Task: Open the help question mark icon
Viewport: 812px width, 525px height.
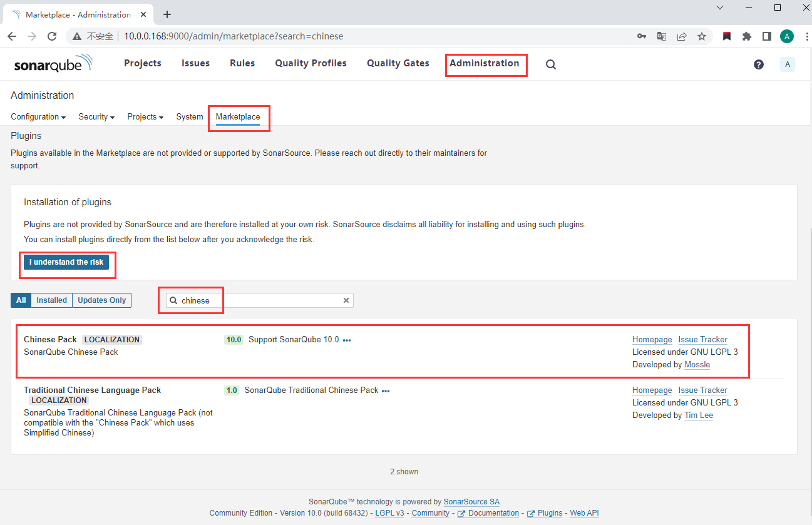Action: tap(759, 64)
